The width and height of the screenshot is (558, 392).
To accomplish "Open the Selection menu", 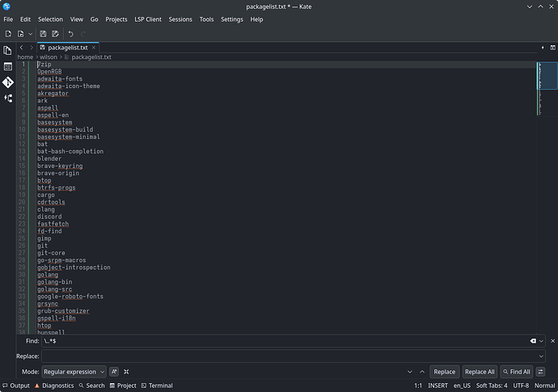I will [x=50, y=19].
